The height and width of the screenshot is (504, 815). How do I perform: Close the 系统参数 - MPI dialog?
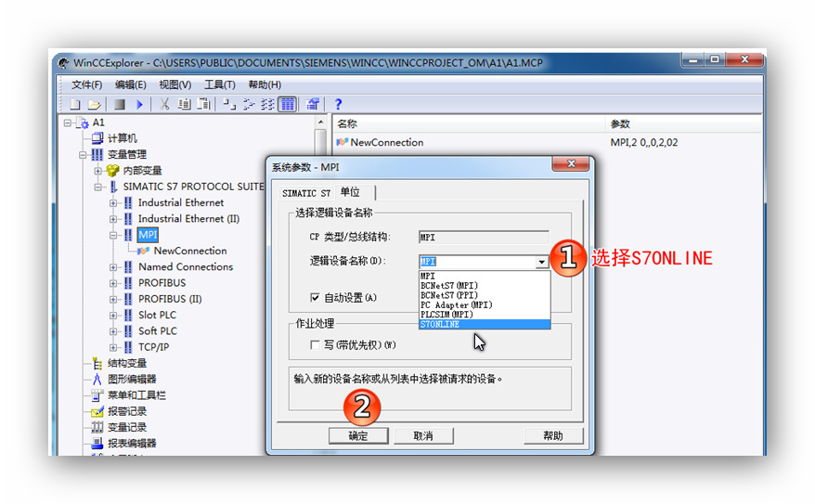pyautogui.click(x=571, y=163)
